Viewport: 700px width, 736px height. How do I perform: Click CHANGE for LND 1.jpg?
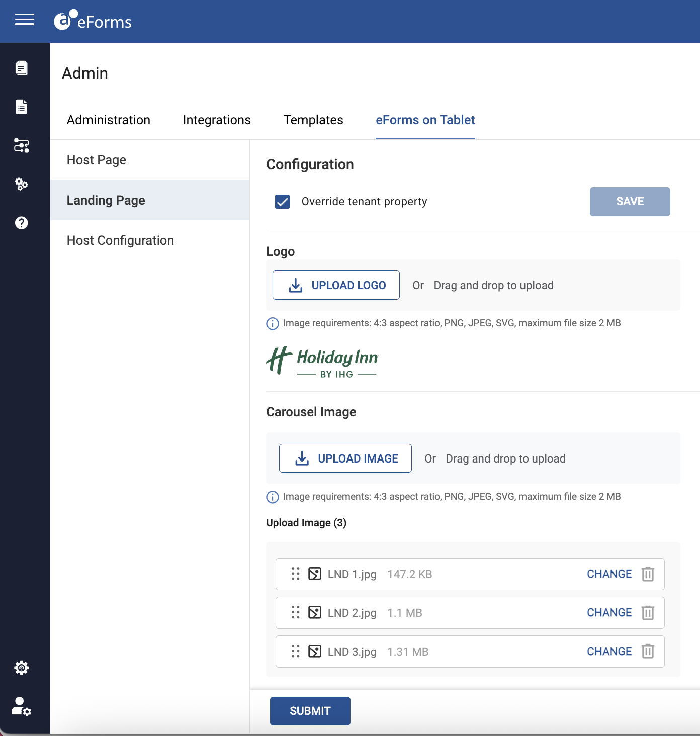coord(609,574)
